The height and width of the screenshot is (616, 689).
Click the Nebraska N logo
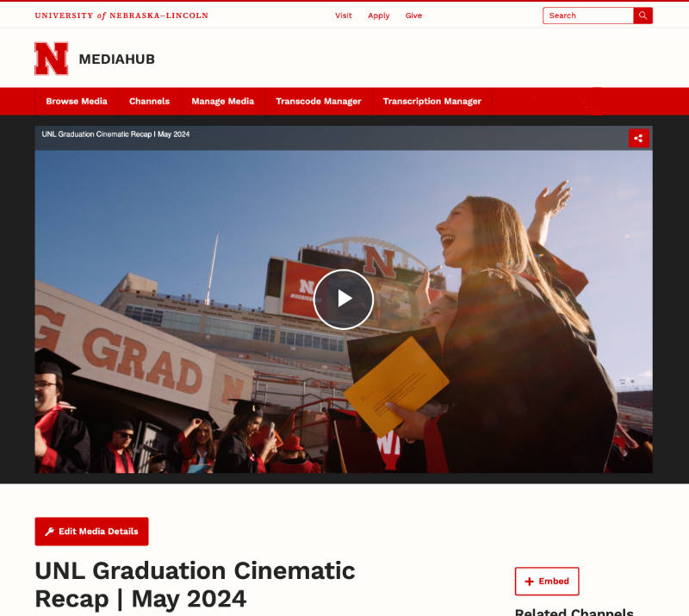click(51, 59)
